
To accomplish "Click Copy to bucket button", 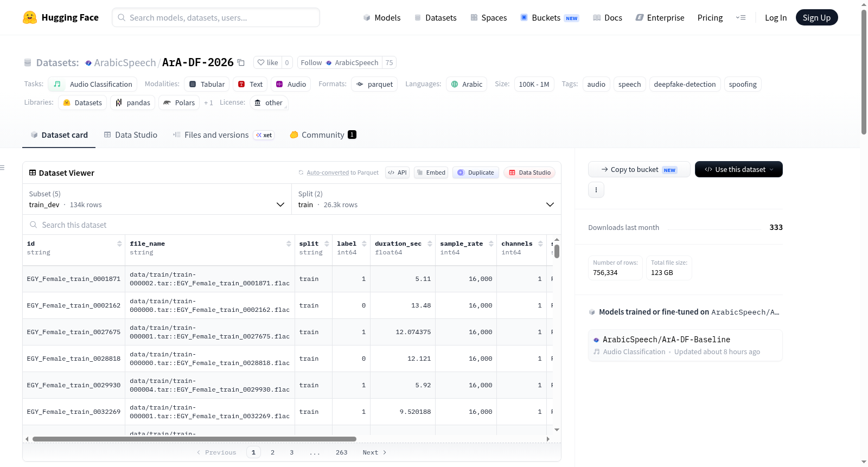I will click(639, 169).
